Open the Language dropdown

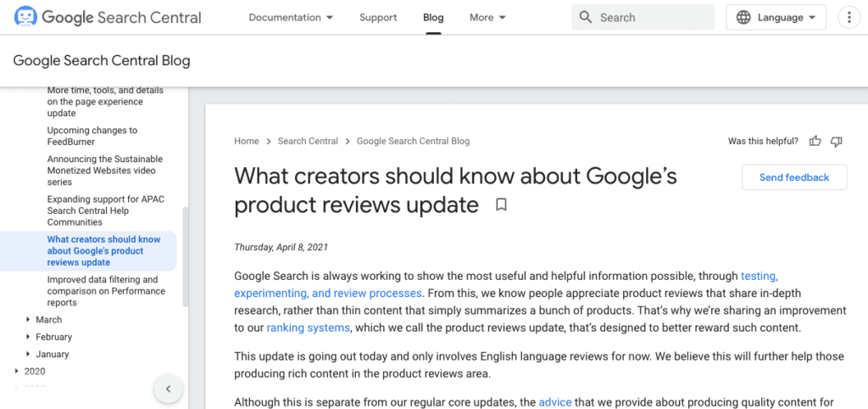(776, 17)
